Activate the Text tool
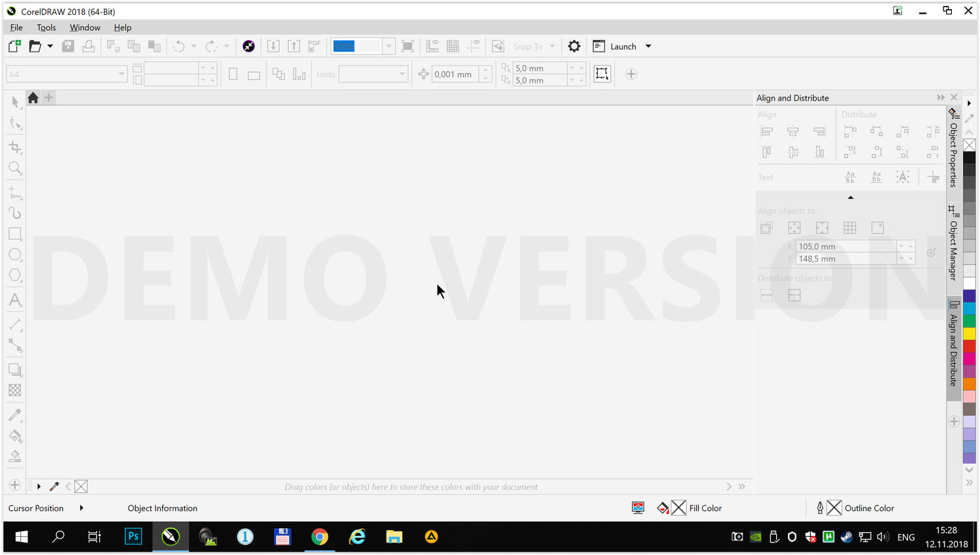The width and height of the screenshot is (980, 555). [x=15, y=300]
